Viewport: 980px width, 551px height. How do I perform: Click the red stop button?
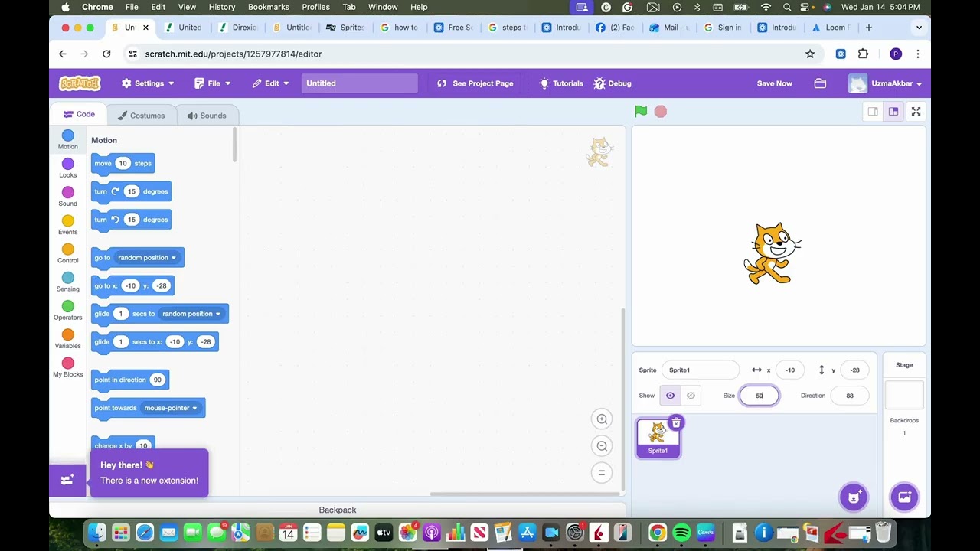pyautogui.click(x=661, y=112)
